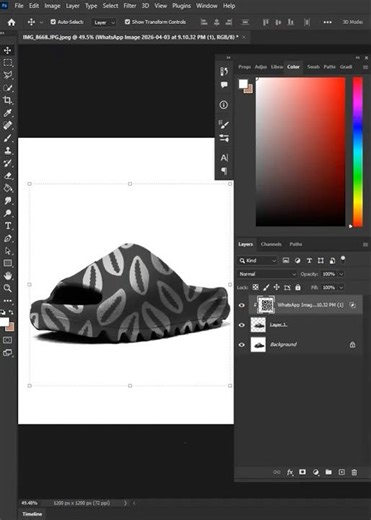Viewport: 371px width, 520px height.
Task: Turn layer filtering on or off
Action: click(x=343, y=259)
